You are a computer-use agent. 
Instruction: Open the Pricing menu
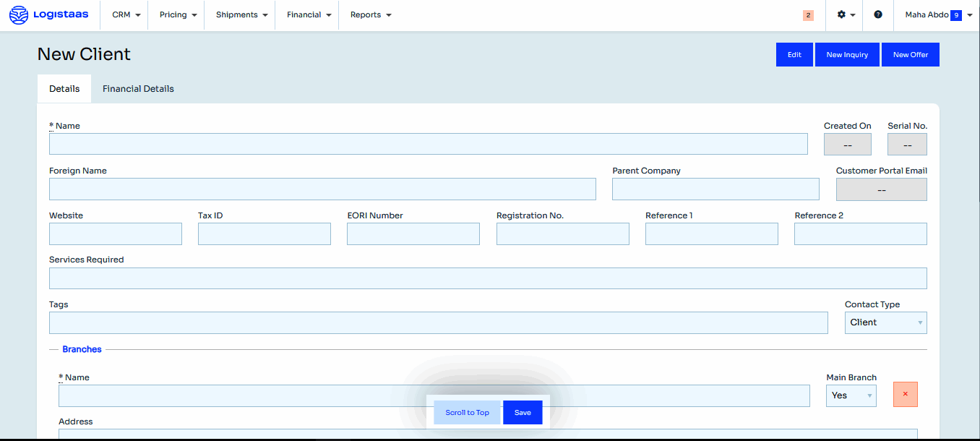(178, 14)
